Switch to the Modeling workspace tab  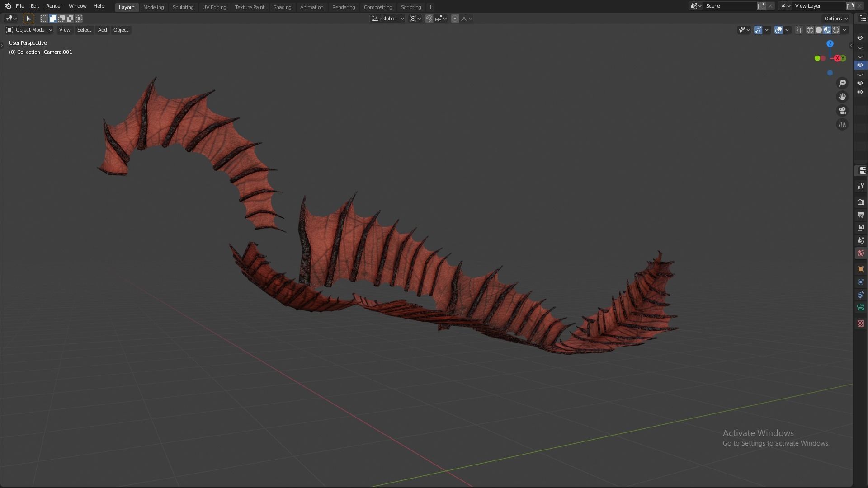pyautogui.click(x=153, y=7)
